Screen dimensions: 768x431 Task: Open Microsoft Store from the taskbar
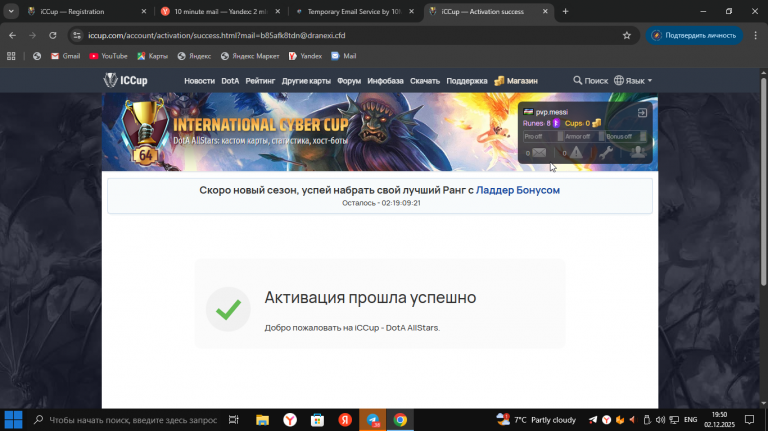click(x=317, y=420)
